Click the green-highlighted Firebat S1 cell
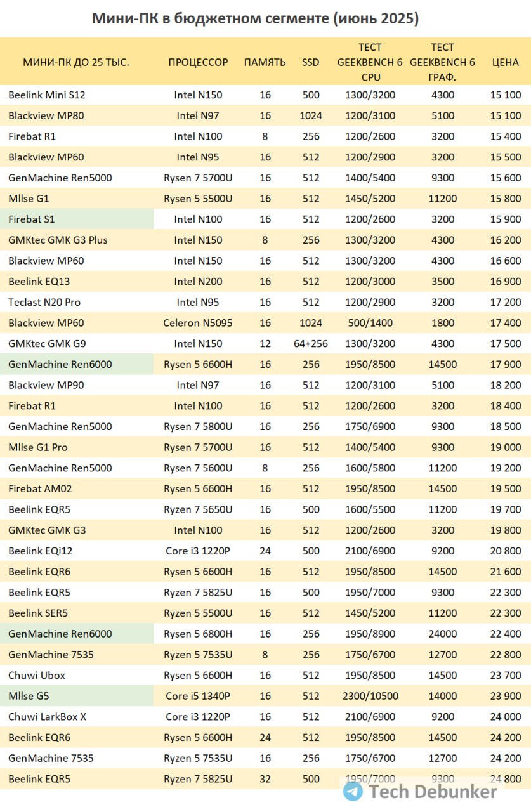Screen dimensions: 531x812 [x=77, y=219]
